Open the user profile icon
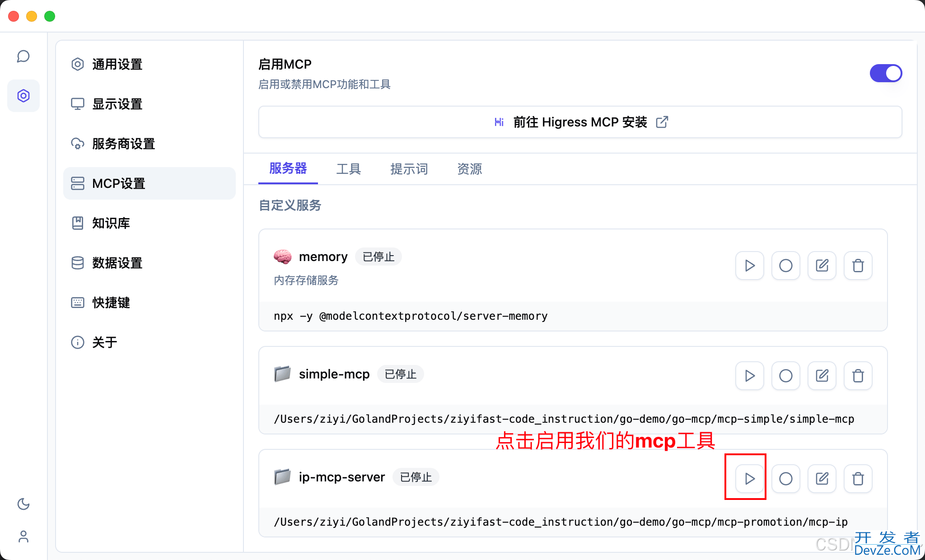The height and width of the screenshot is (560, 925). click(23, 537)
